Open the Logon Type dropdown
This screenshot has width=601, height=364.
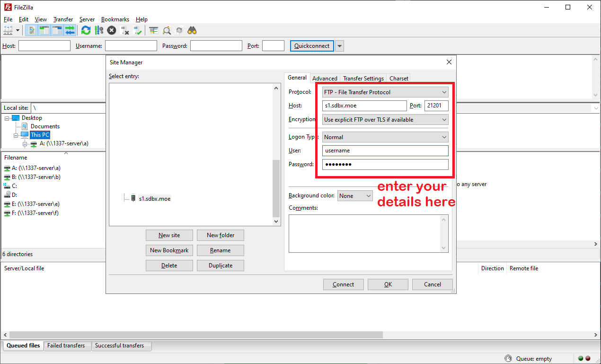[x=385, y=137]
